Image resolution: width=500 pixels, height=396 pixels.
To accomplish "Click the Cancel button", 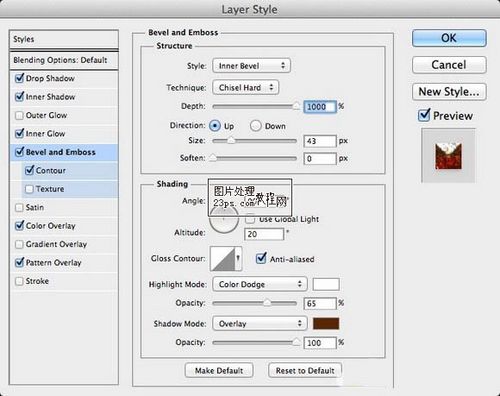I will point(449,65).
